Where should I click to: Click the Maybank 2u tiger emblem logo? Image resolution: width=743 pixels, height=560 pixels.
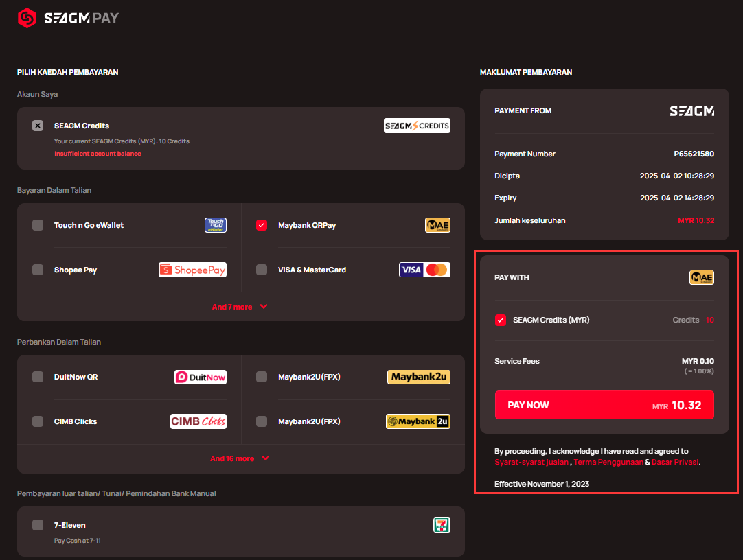coord(418,421)
